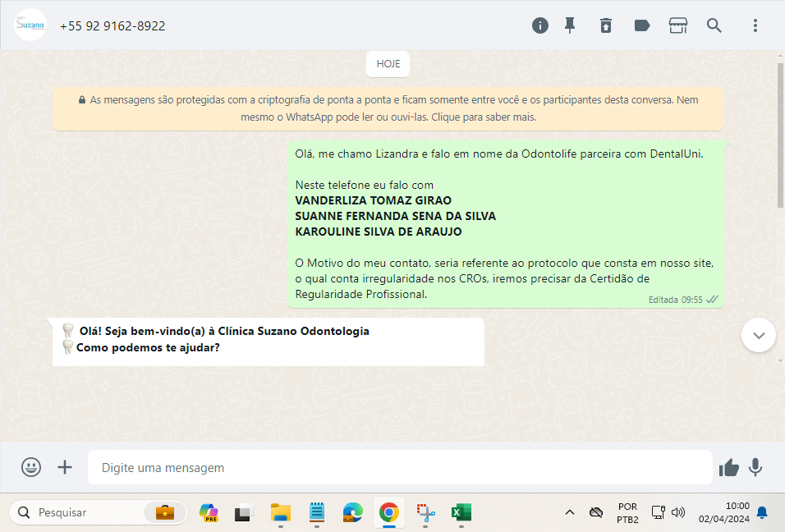Delete chat using the trash icon

tap(606, 25)
